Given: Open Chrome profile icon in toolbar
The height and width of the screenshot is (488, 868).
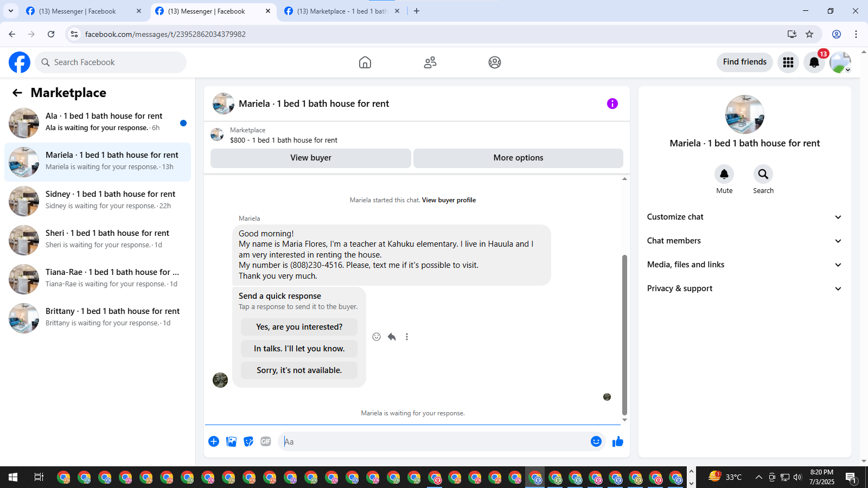Looking at the screenshot, I should [x=837, y=34].
